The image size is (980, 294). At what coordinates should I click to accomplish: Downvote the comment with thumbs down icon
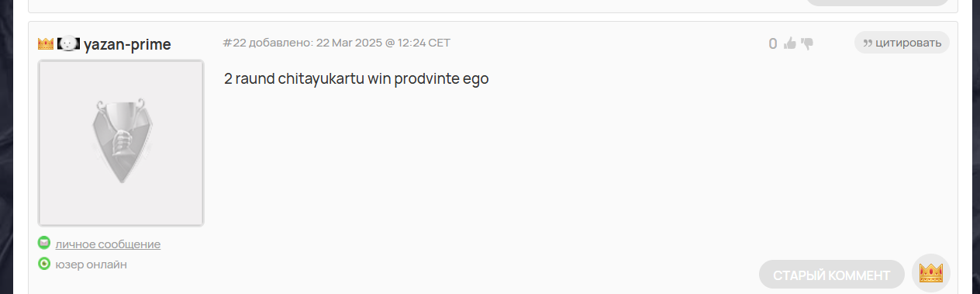tap(807, 43)
